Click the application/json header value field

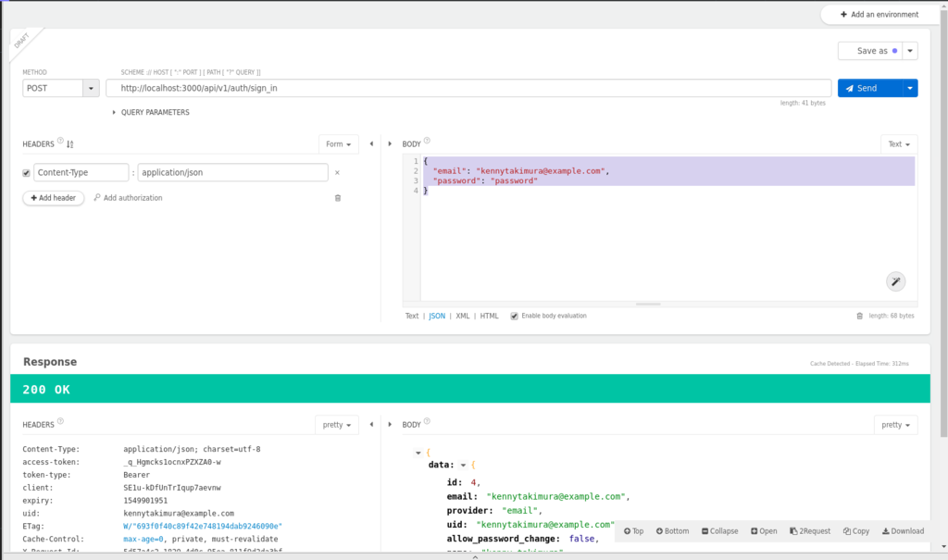pos(232,172)
